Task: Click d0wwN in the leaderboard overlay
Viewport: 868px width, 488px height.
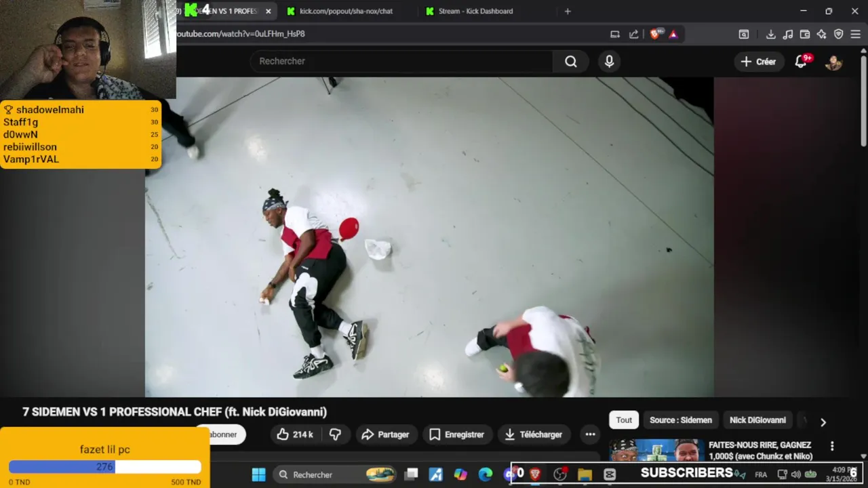Action: click(20, 135)
